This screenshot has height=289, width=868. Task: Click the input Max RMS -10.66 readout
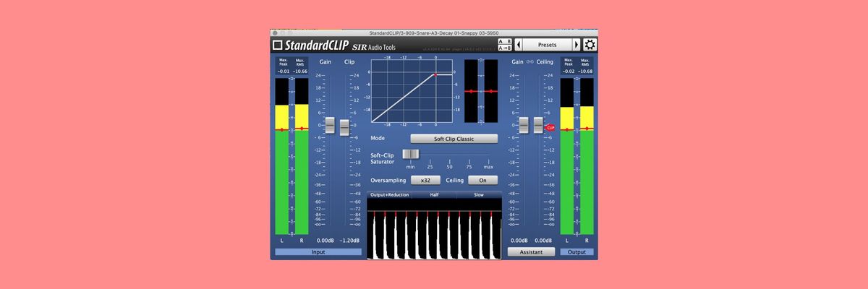click(x=301, y=72)
